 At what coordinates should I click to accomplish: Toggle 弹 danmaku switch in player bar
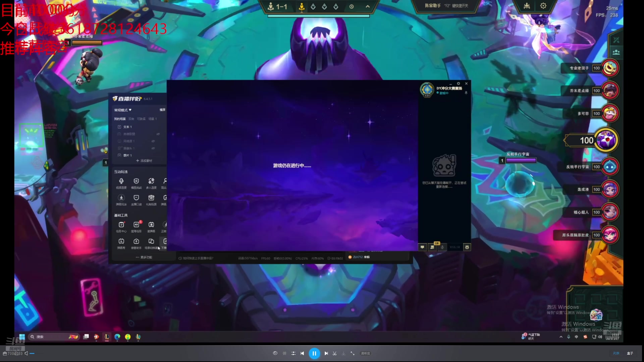(284, 353)
